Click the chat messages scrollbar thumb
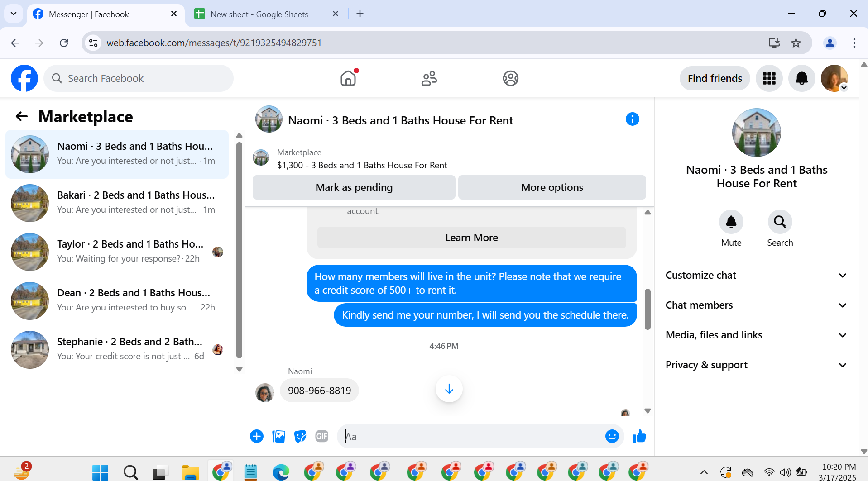Viewport: 868px width, 481px height. [x=647, y=309]
